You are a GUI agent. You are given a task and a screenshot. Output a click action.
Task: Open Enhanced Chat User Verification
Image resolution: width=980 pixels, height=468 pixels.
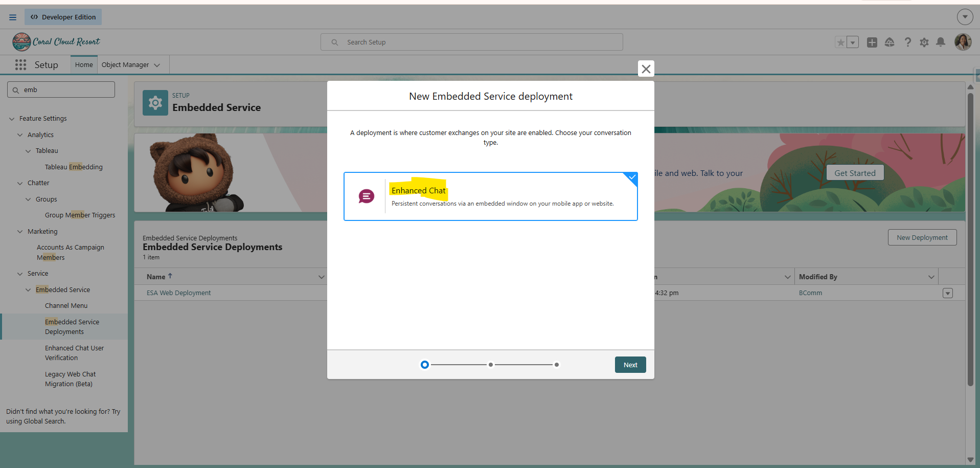(x=74, y=353)
